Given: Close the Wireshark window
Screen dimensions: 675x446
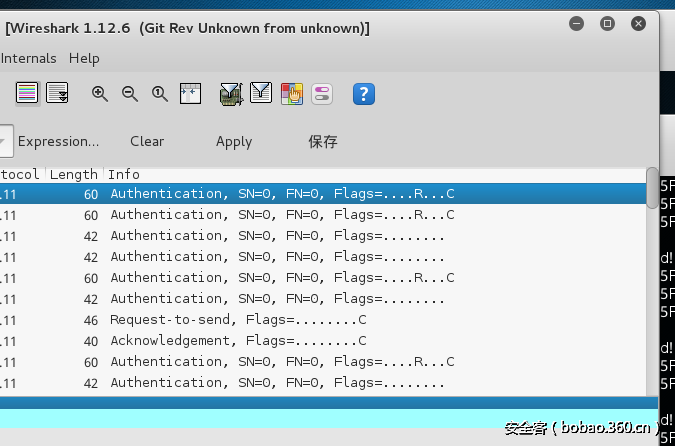Looking at the screenshot, I should point(638,23).
